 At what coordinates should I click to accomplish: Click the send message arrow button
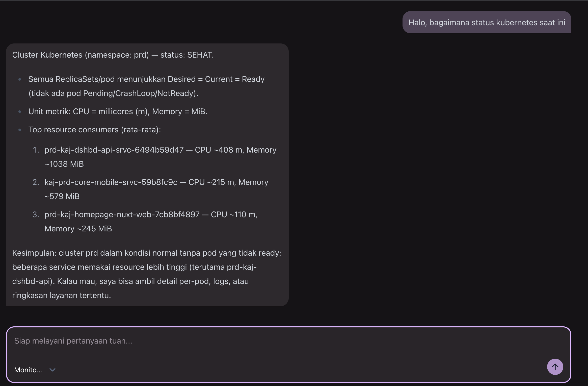tap(555, 367)
